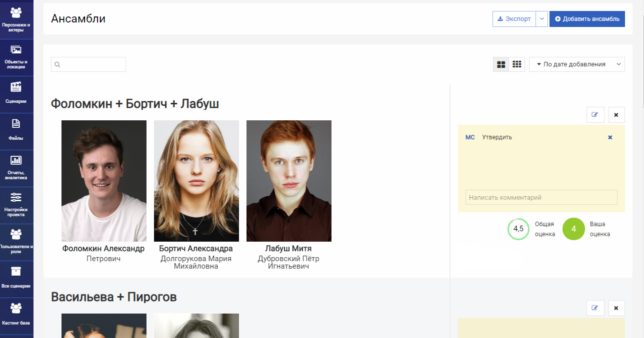644x338 pixels.
Task: Click the green 4 your rating circle
Action: point(573,229)
